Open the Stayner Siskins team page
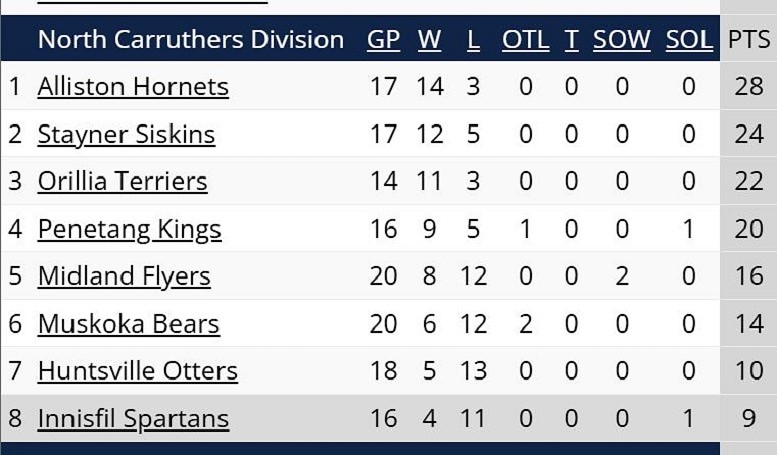This screenshot has width=777, height=455. [126, 134]
